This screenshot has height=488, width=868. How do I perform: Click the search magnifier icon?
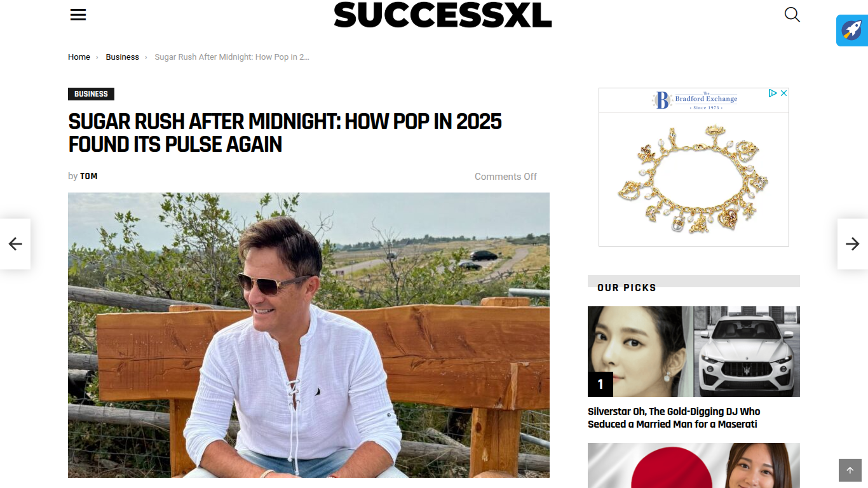point(792,15)
